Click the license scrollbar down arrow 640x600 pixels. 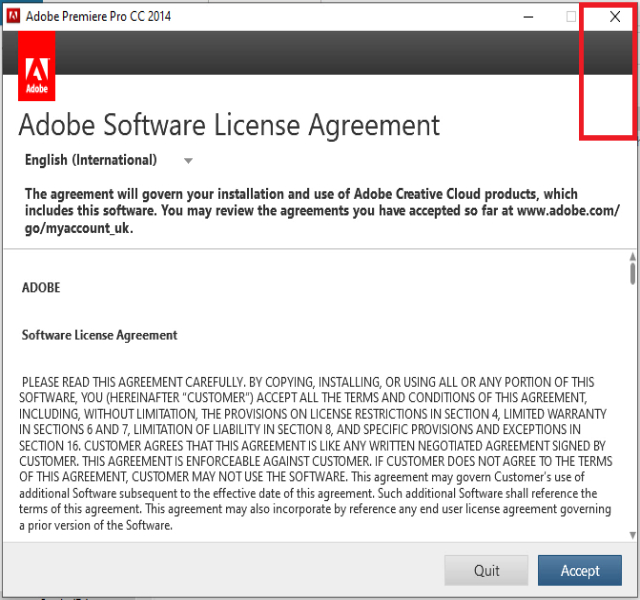tap(632, 535)
